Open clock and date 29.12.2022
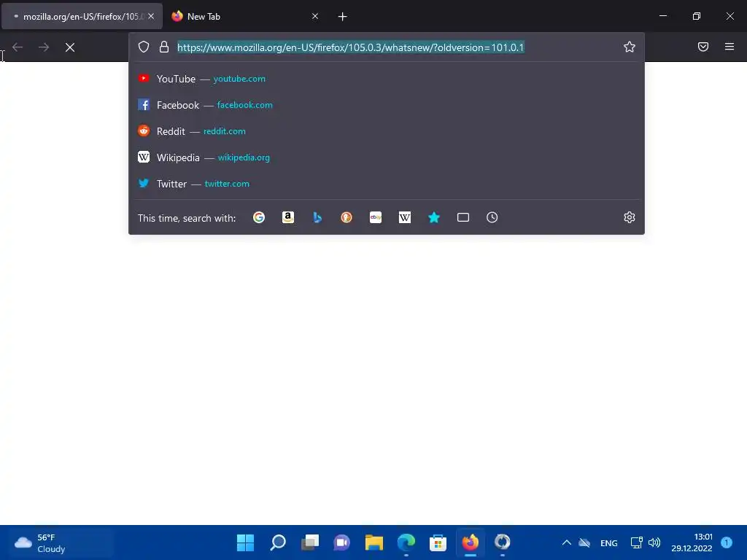Viewport: 747px width, 560px height. (692, 542)
